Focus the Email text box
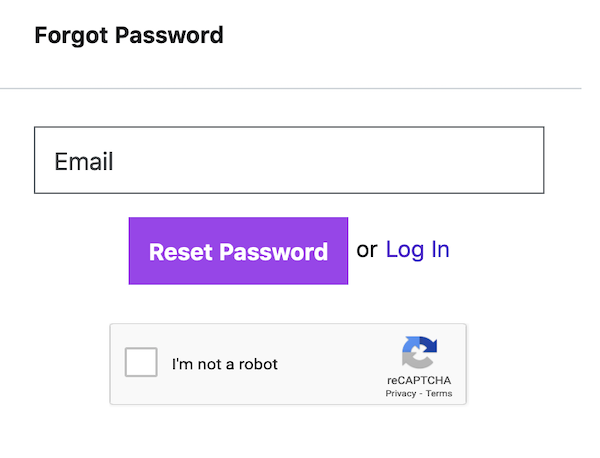 (289, 160)
